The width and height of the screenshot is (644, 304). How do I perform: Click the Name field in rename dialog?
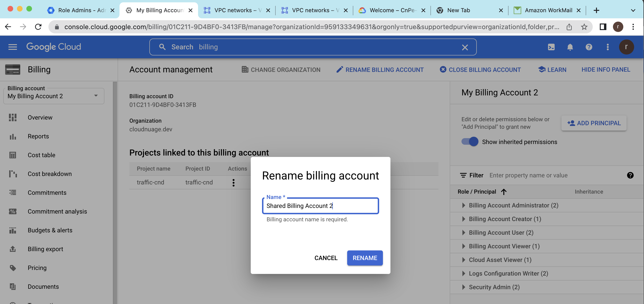click(320, 206)
